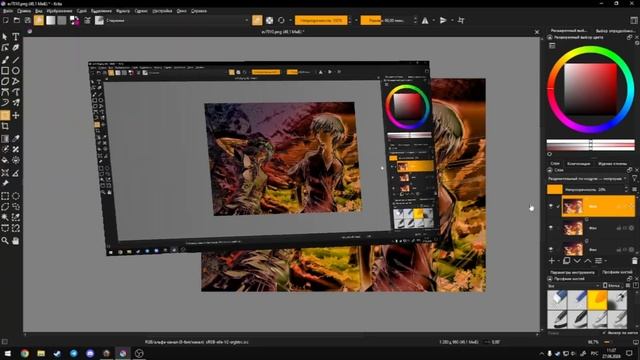Create a new document from toolbar

pyautogui.click(x=6, y=20)
